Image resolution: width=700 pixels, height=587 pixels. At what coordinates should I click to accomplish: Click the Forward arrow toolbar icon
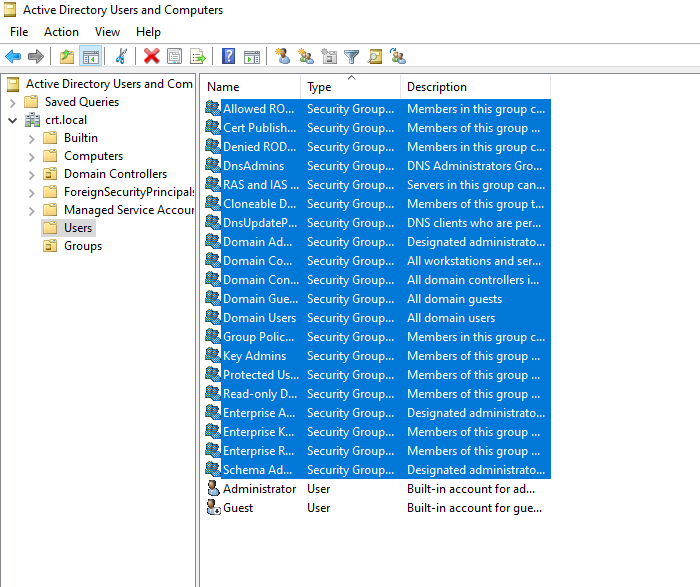36,57
